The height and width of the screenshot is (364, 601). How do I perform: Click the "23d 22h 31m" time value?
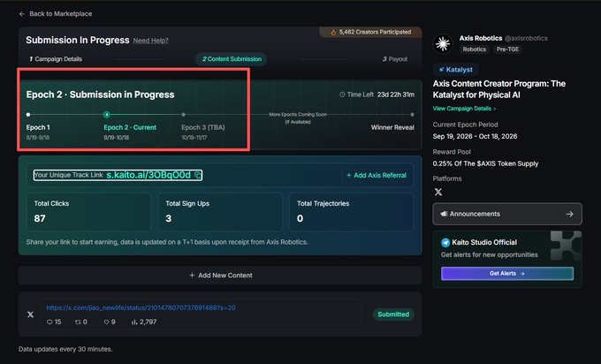pos(396,95)
